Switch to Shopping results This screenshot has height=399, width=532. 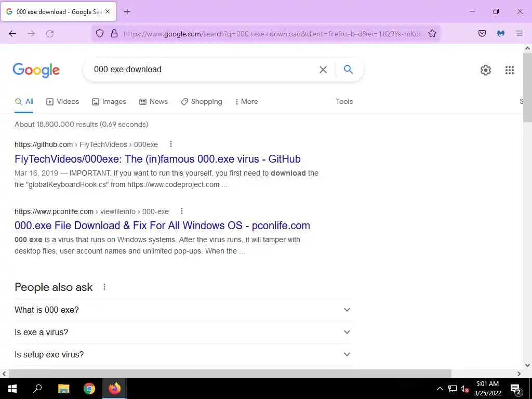[202, 101]
